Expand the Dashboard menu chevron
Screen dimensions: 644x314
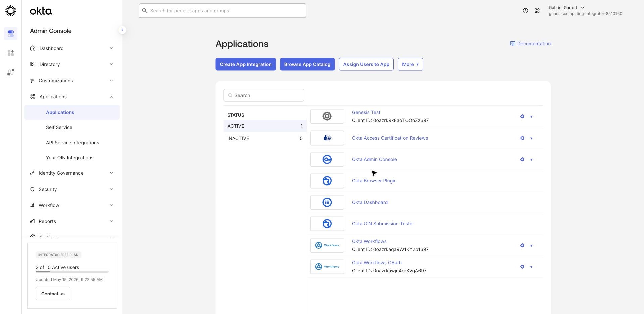point(111,48)
